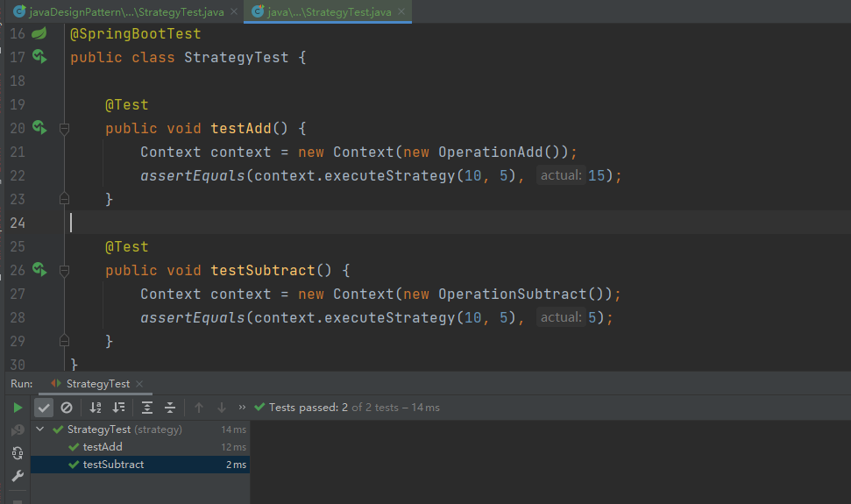Click the 14 ms duration of StrategyTest
This screenshot has width=851, height=504.
tap(233, 429)
